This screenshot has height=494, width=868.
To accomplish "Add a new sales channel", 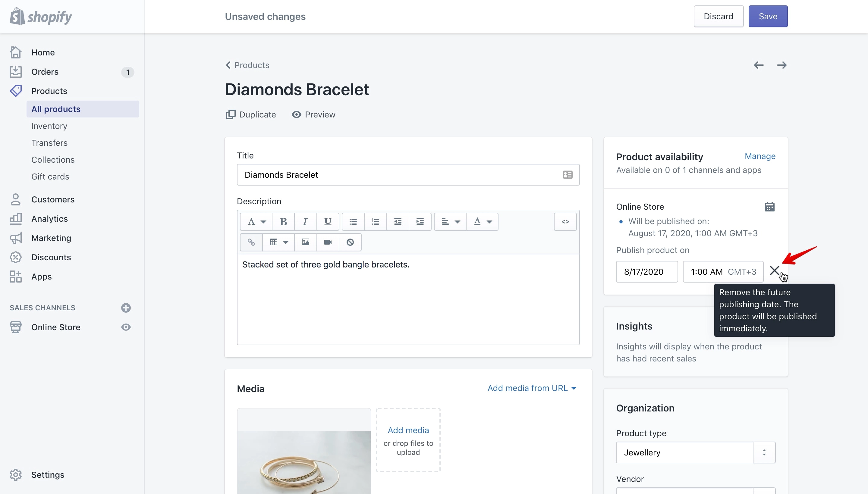I will [126, 308].
